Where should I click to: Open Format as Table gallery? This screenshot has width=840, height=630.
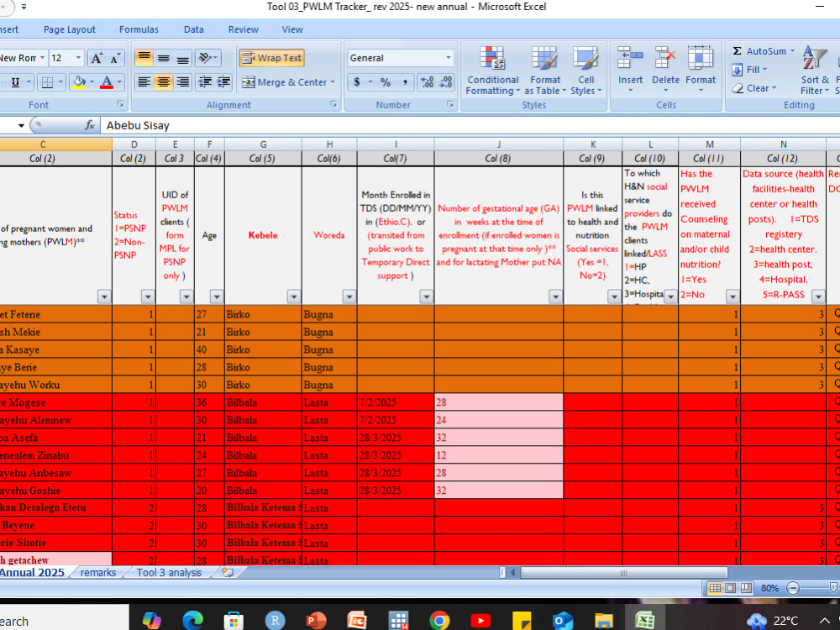[x=545, y=71]
